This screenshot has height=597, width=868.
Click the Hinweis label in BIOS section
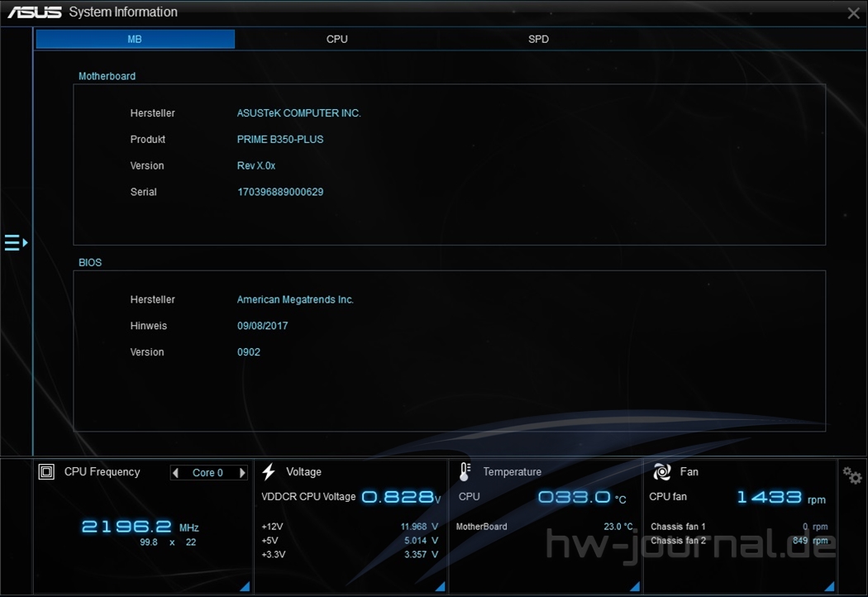coord(148,326)
